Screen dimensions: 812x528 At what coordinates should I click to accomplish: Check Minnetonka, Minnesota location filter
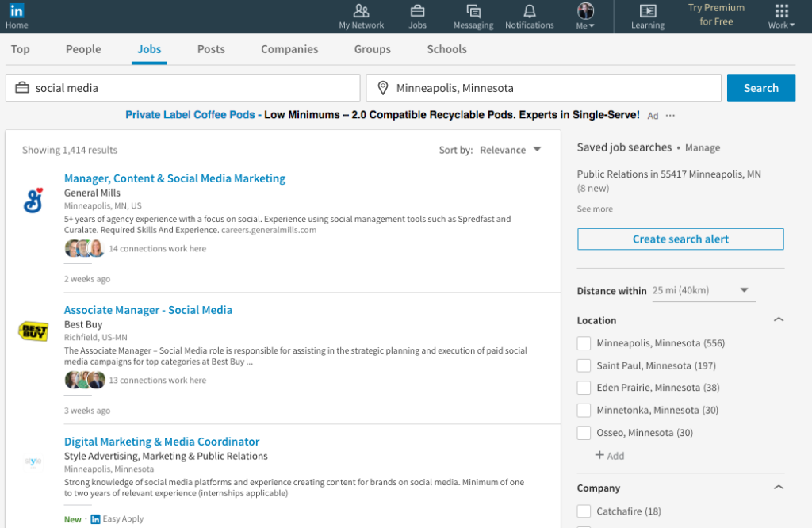point(584,411)
